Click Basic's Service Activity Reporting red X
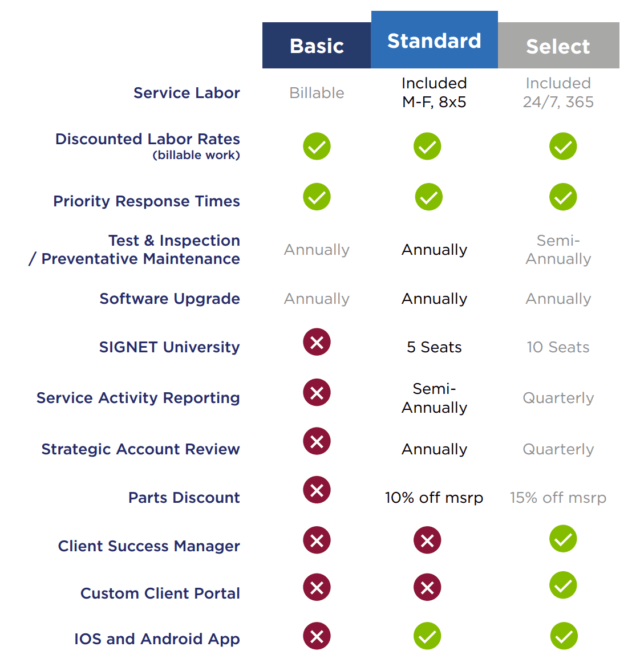This screenshot has height=667, width=644. pos(317,392)
